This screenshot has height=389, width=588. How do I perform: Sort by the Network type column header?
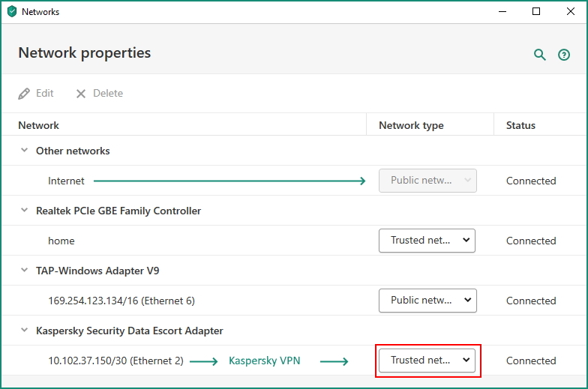click(411, 125)
